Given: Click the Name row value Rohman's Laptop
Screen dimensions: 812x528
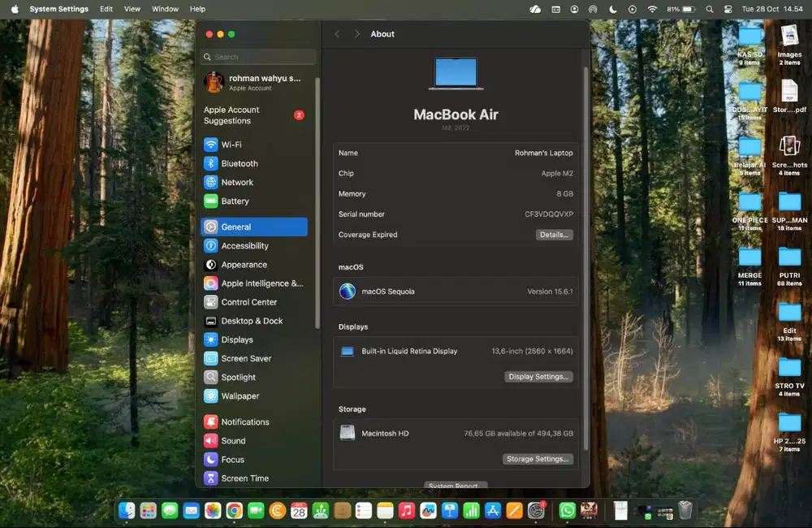Looking at the screenshot, I should click(x=543, y=153).
